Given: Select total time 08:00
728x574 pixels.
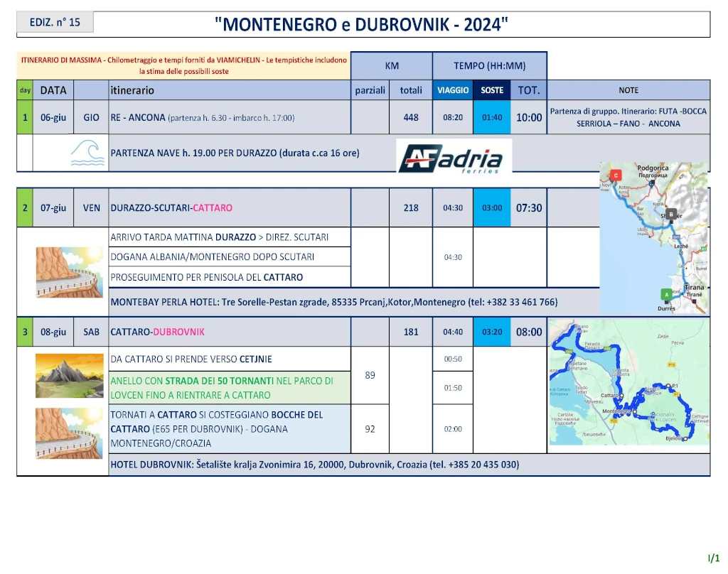Looking at the screenshot, I should point(529,332).
